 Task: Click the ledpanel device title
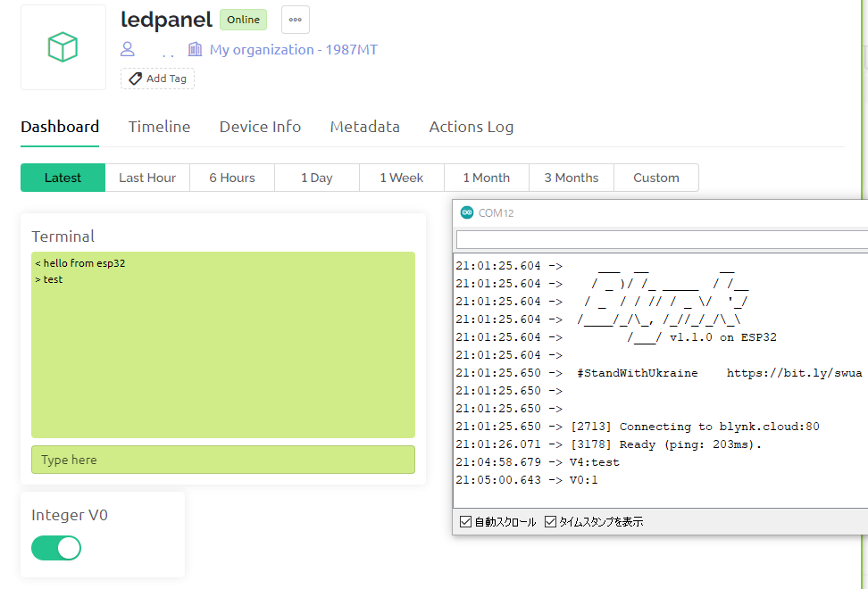tap(166, 20)
